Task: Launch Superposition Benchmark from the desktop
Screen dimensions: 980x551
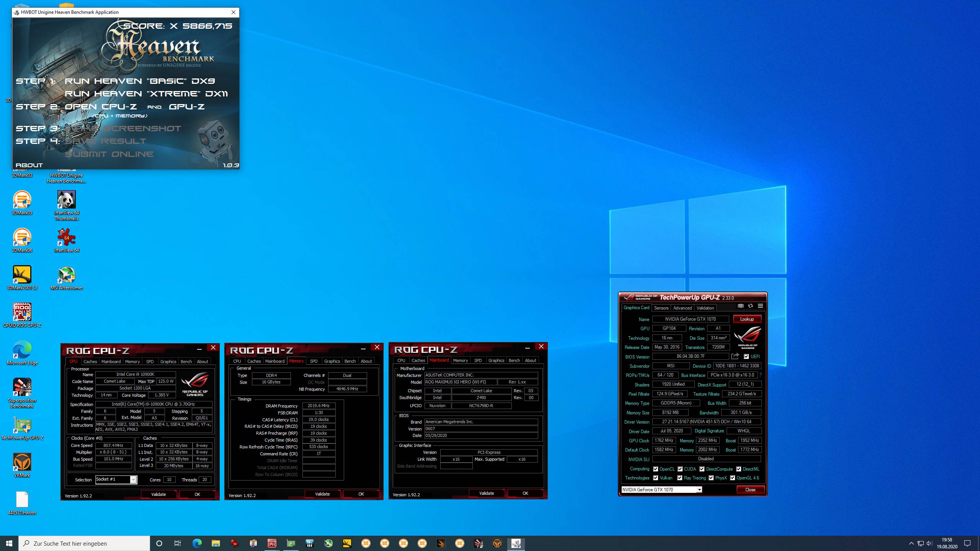Action: pyautogui.click(x=22, y=393)
